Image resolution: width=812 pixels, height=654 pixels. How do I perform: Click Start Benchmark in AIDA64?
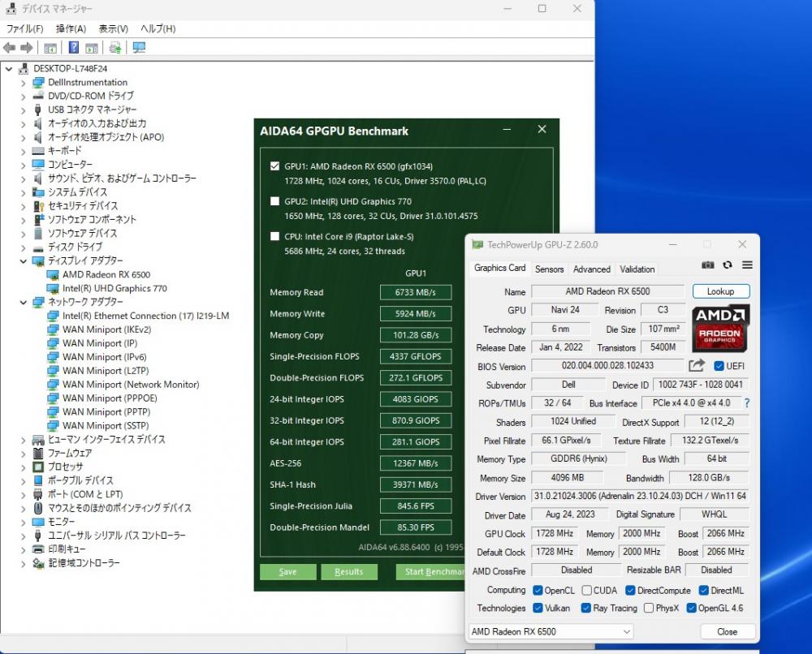(431, 572)
